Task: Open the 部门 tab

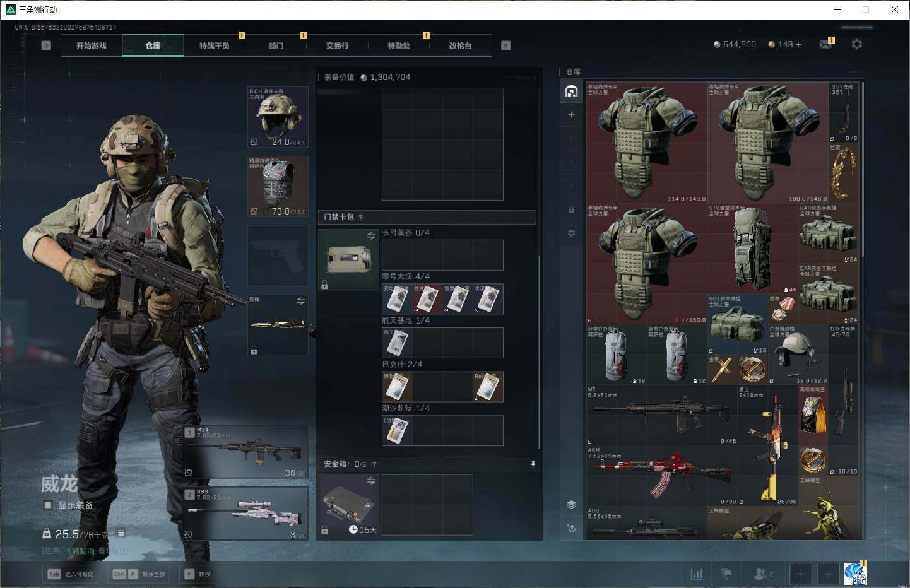Action: pyautogui.click(x=276, y=45)
